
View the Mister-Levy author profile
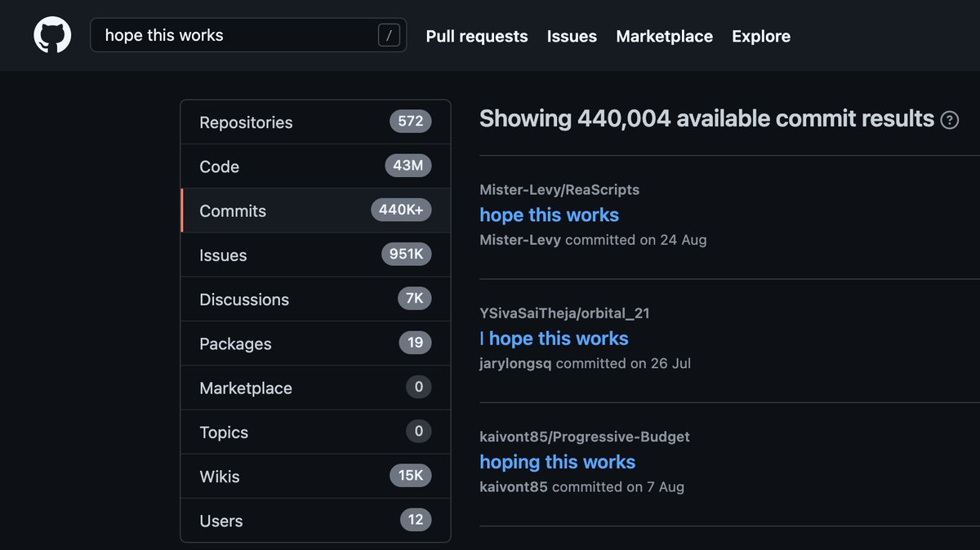(x=520, y=240)
